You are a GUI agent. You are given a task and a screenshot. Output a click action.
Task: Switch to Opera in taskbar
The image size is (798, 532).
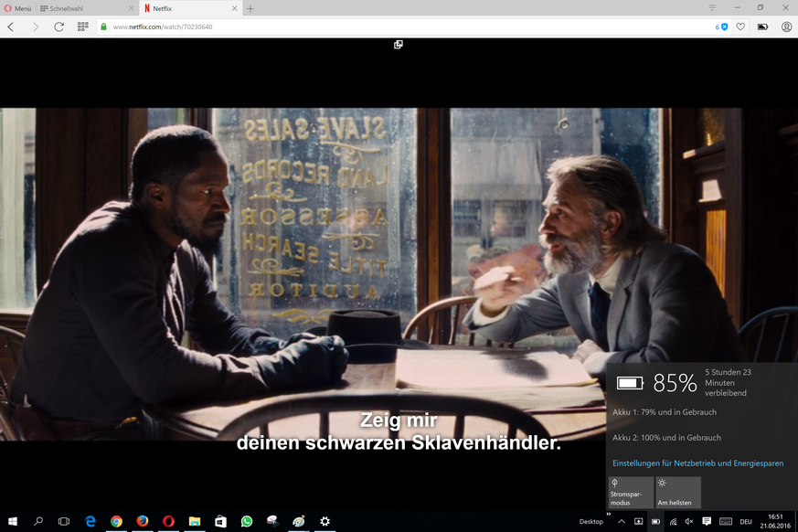click(x=168, y=521)
